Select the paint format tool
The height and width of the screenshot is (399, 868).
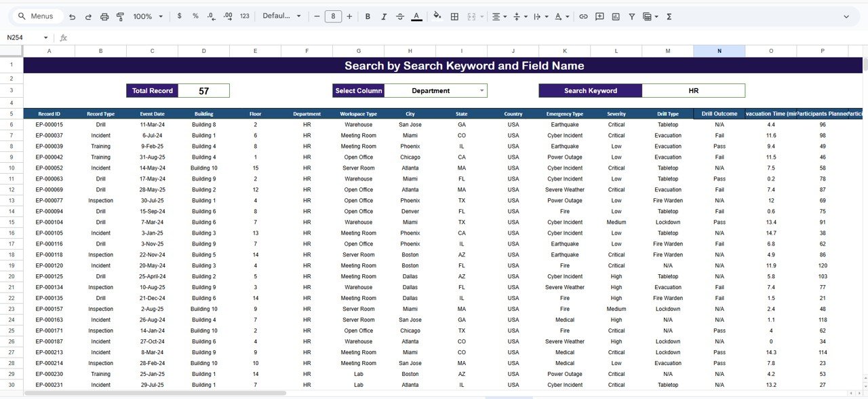tap(120, 16)
